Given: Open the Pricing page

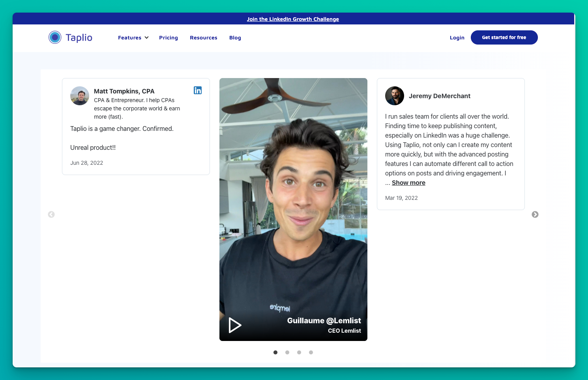Looking at the screenshot, I should click(169, 38).
